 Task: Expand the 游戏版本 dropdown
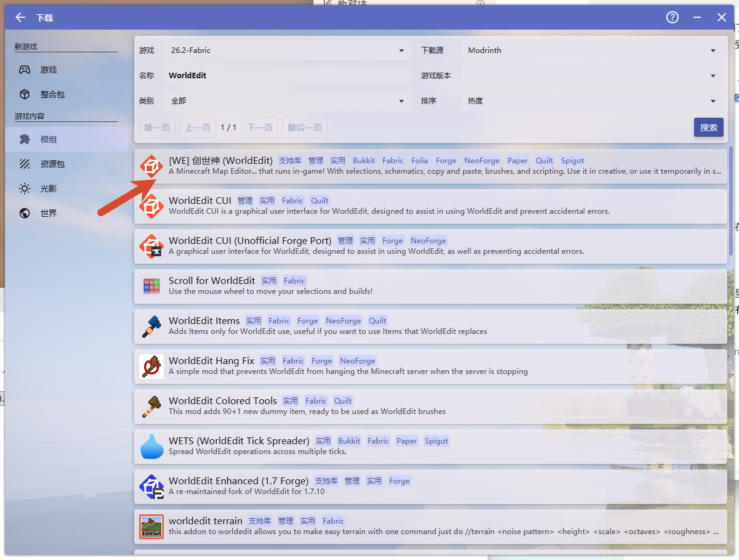click(x=592, y=76)
